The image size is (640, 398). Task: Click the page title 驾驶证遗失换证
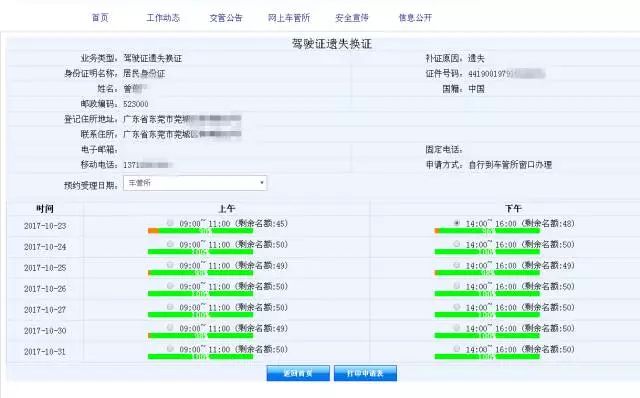point(331,44)
